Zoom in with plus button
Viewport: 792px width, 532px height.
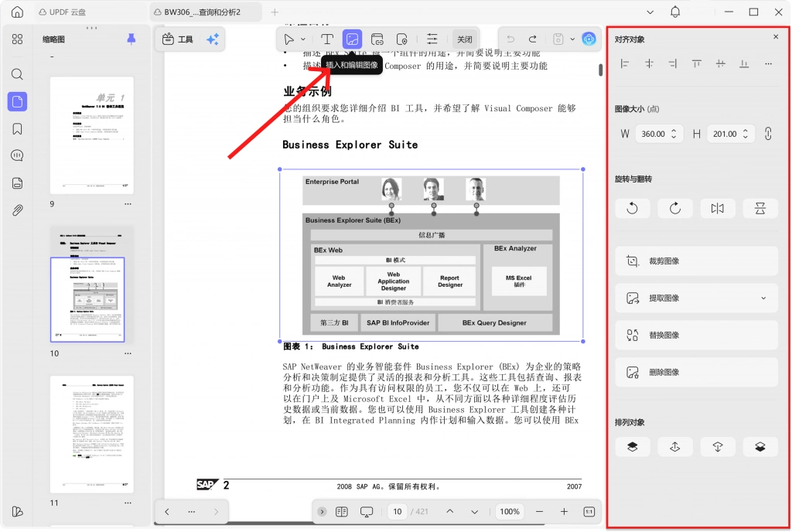click(564, 512)
